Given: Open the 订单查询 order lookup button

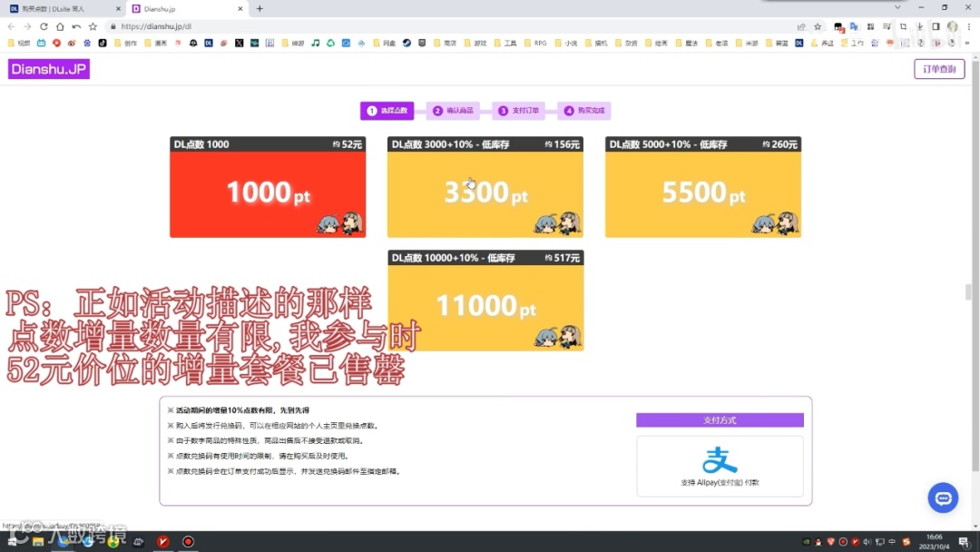Looking at the screenshot, I should (939, 69).
